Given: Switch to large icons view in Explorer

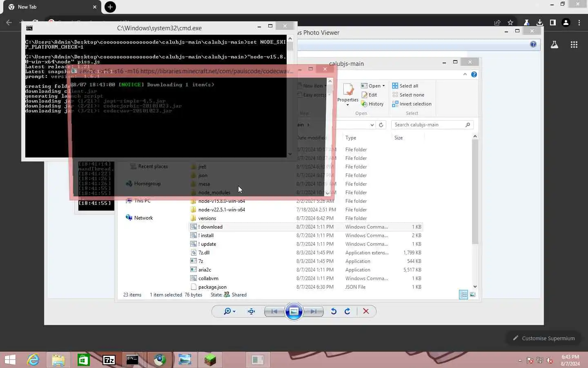Looking at the screenshot, I should [472, 294].
